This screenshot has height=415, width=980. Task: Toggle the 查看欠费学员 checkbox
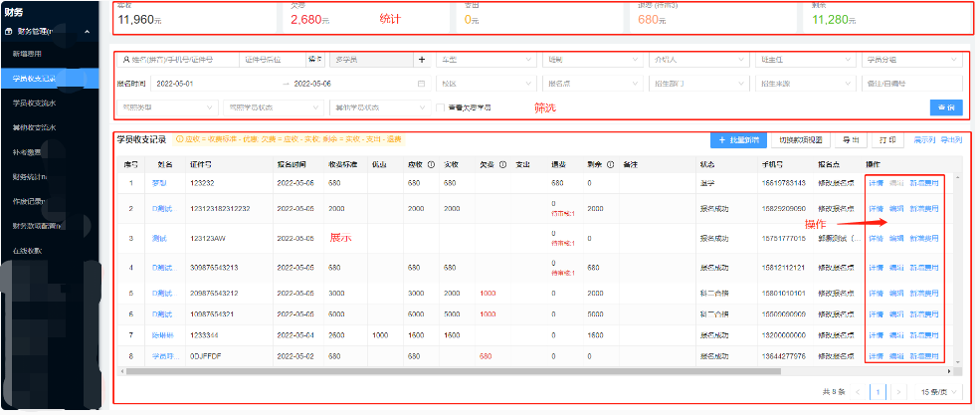click(442, 107)
